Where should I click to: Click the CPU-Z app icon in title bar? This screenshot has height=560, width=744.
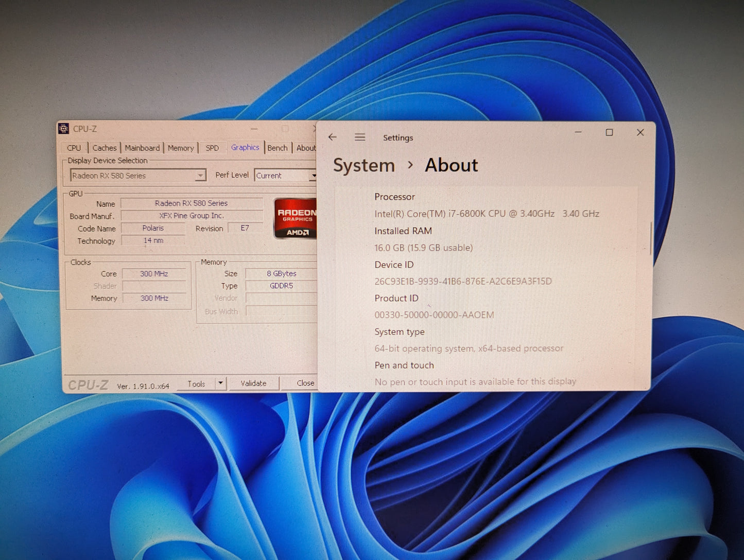click(64, 129)
